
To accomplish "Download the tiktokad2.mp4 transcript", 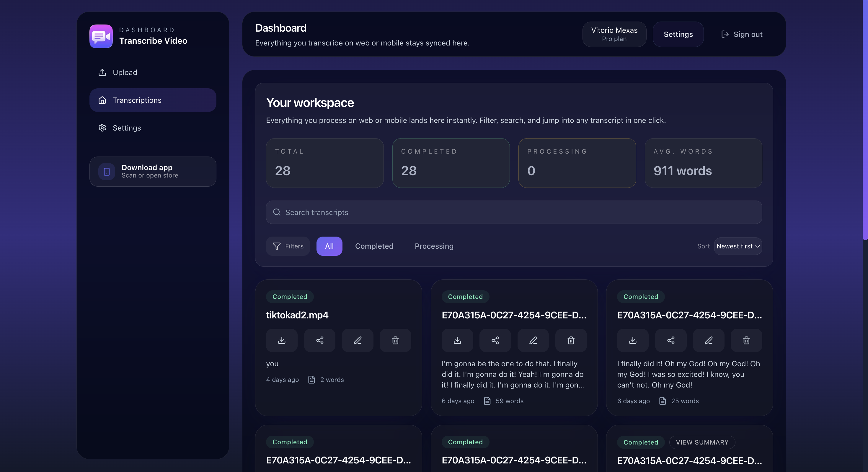I will tap(282, 341).
